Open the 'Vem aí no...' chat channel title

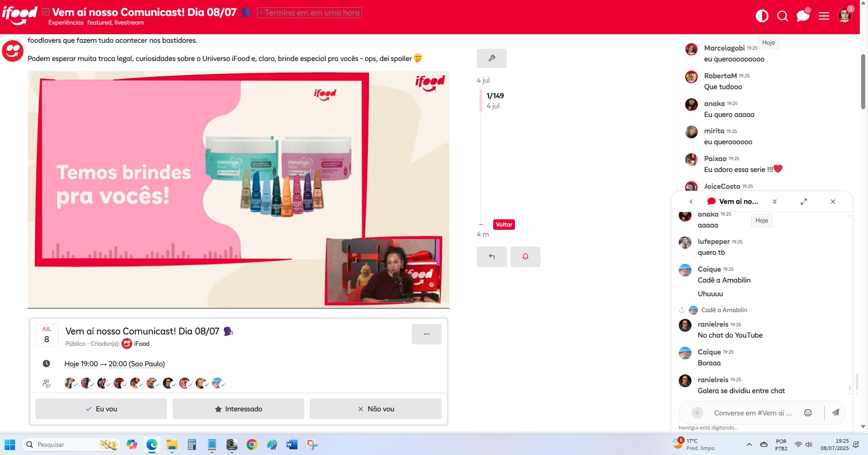coord(733,201)
